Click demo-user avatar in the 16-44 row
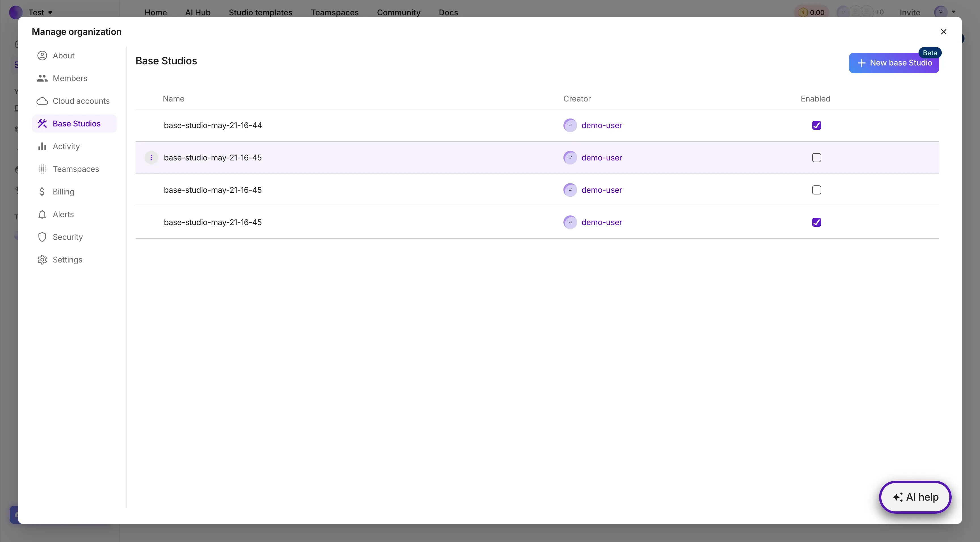This screenshot has width=980, height=542. click(x=570, y=125)
